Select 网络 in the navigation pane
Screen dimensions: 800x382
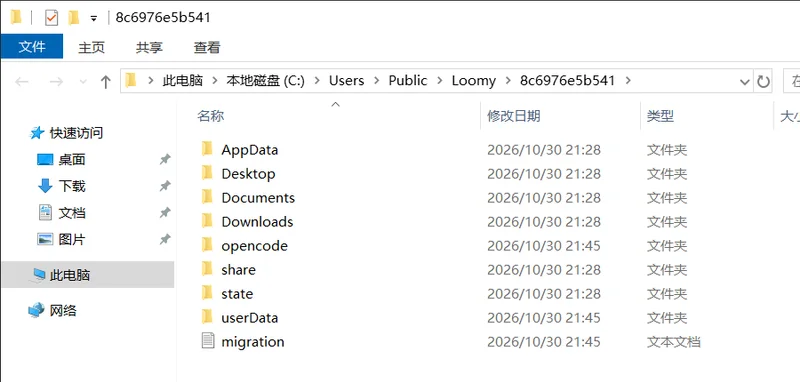pyautogui.click(x=63, y=310)
